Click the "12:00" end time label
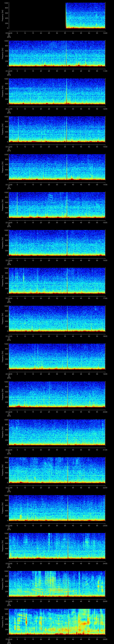 pyautogui.click(x=105, y=109)
